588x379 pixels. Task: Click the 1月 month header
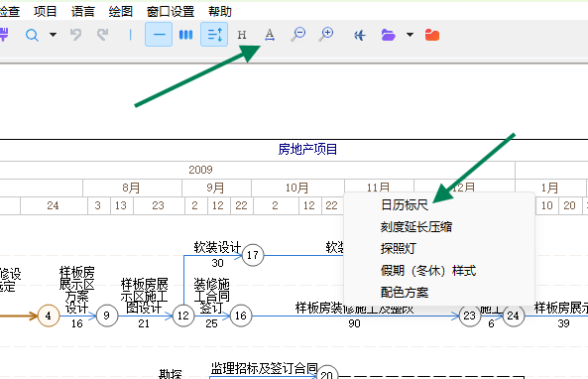[549, 188]
